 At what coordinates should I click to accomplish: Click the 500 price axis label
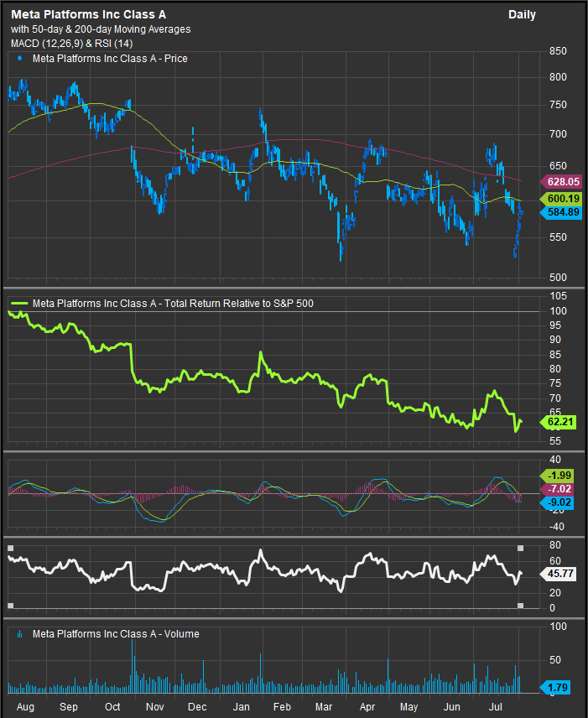[558, 277]
